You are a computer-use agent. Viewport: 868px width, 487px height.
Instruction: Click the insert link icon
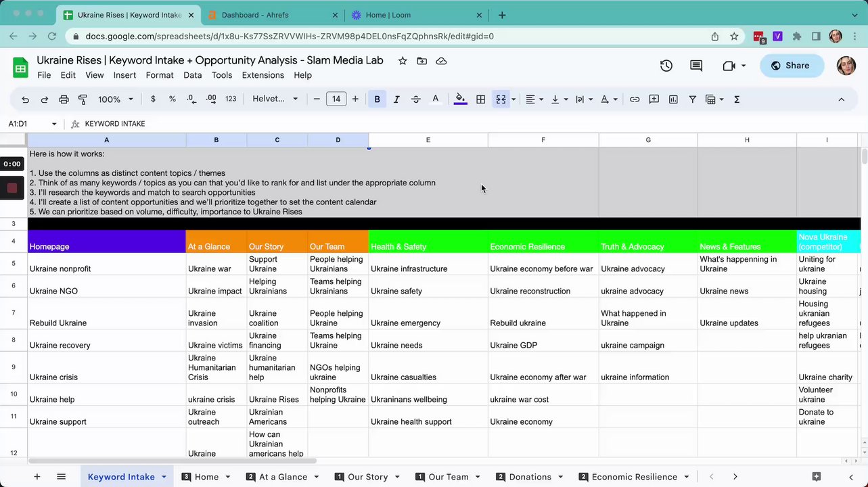click(x=635, y=99)
